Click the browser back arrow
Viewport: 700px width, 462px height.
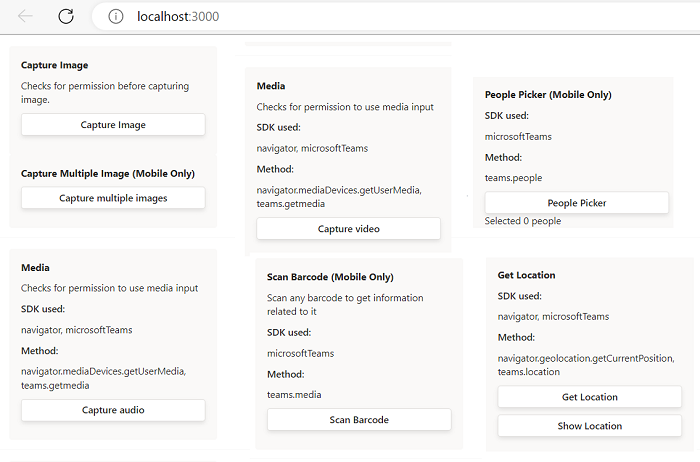25,16
